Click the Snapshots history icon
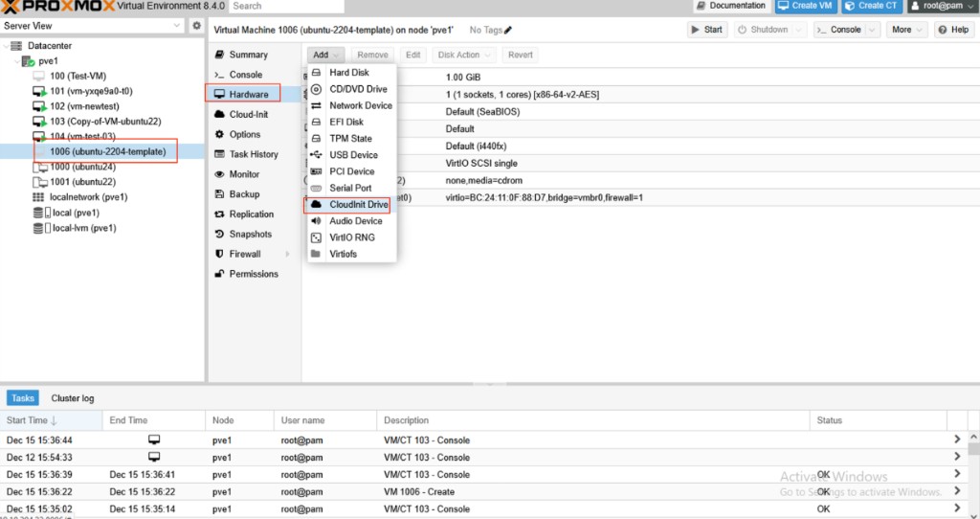The image size is (980, 519). pos(219,234)
